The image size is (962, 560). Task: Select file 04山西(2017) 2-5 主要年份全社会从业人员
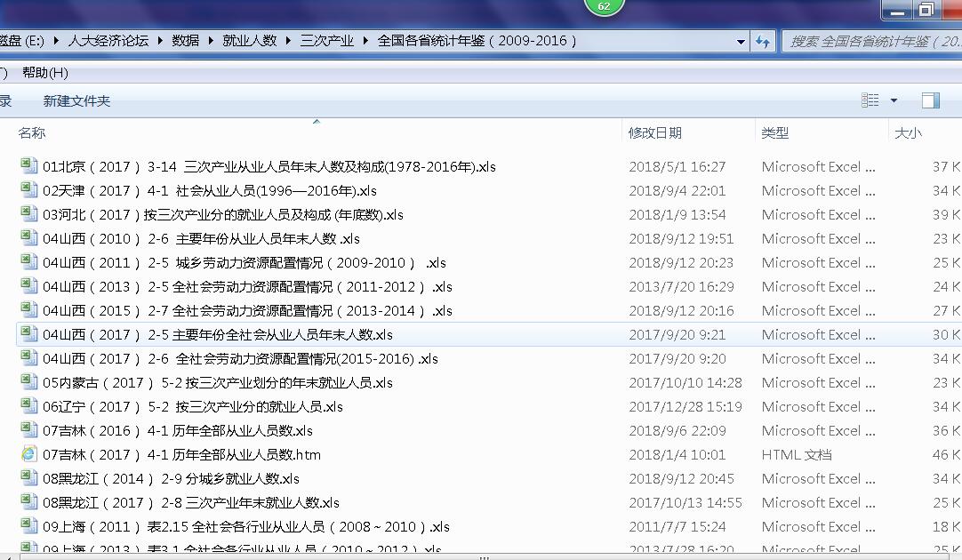(217, 334)
